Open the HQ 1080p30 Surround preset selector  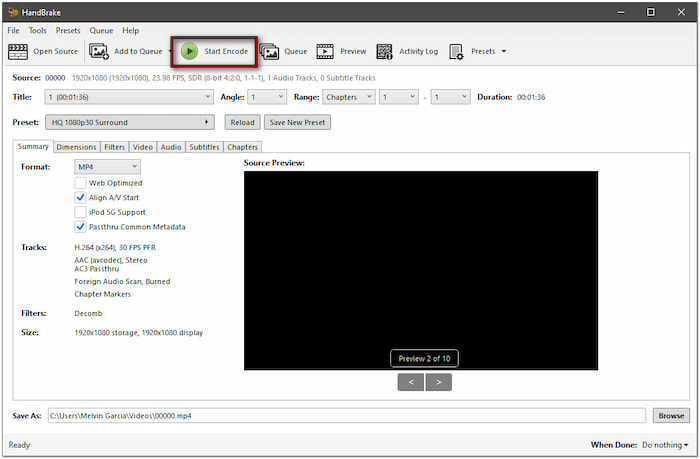(x=129, y=122)
